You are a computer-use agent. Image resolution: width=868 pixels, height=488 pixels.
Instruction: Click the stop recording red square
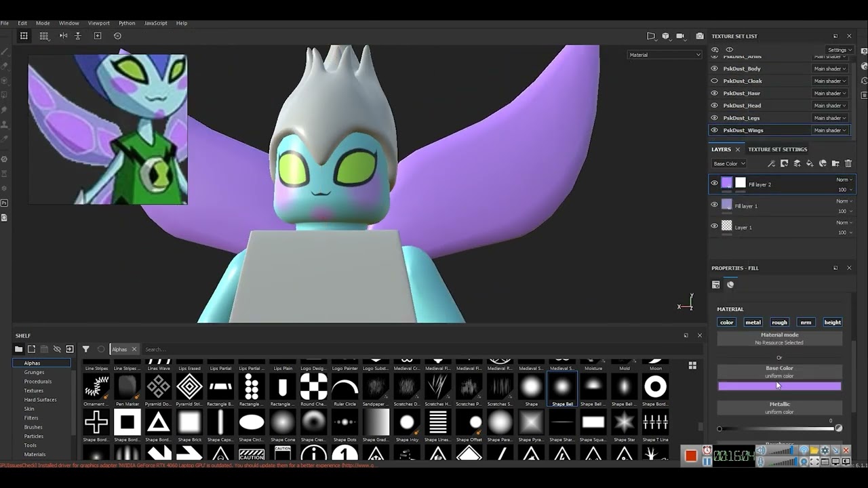tap(691, 455)
